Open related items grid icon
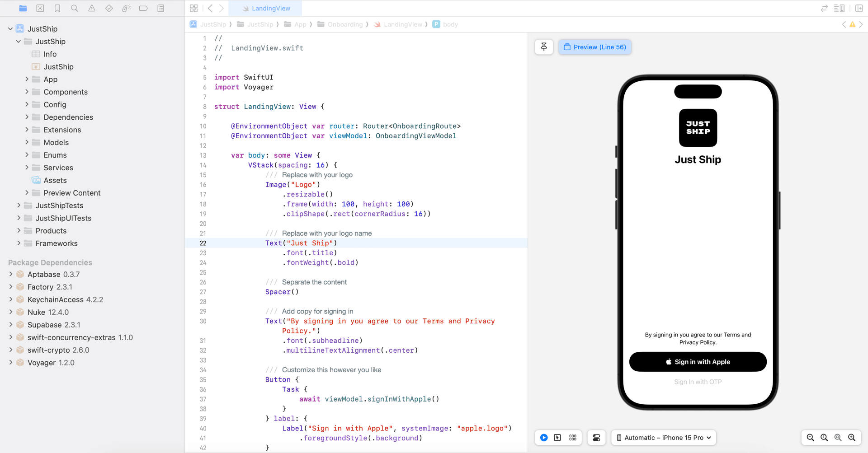Viewport: 868px width, 453px height. 194,8
